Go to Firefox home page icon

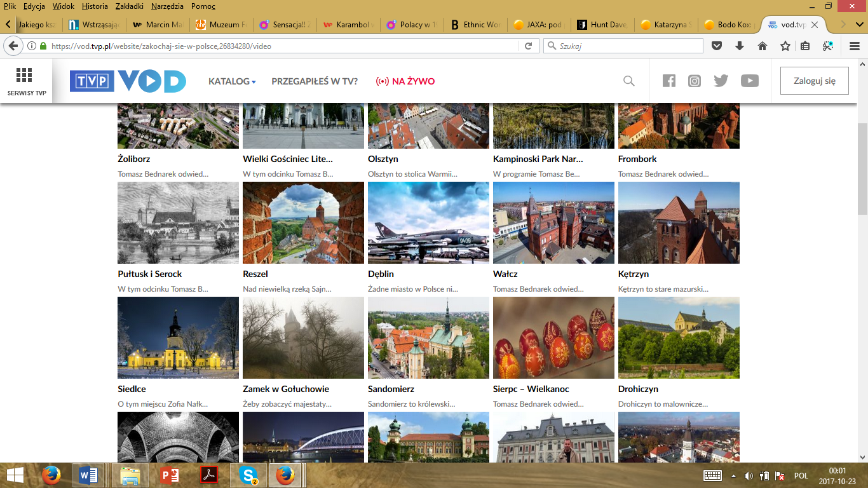click(763, 46)
